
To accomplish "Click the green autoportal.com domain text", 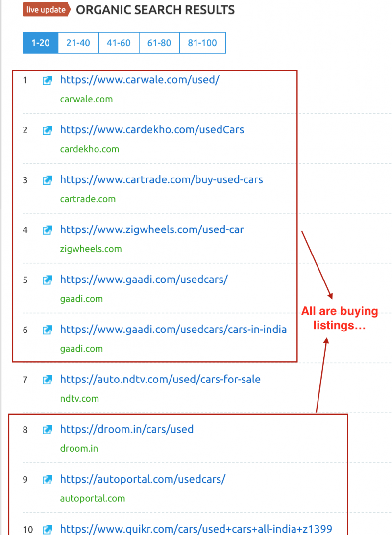I will [x=93, y=499].
